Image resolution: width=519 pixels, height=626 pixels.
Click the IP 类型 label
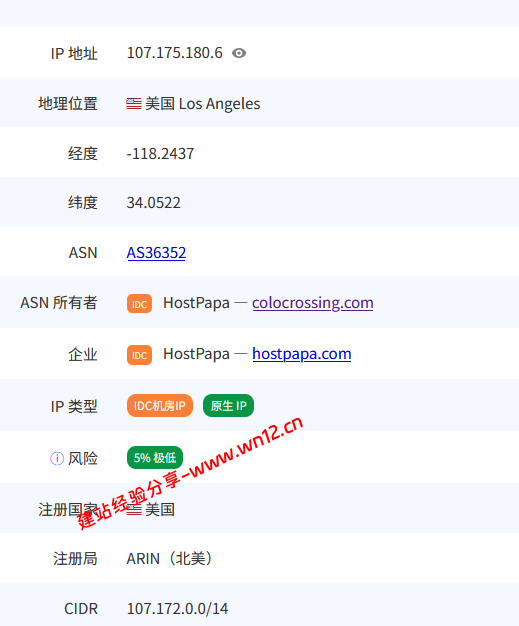coord(74,406)
